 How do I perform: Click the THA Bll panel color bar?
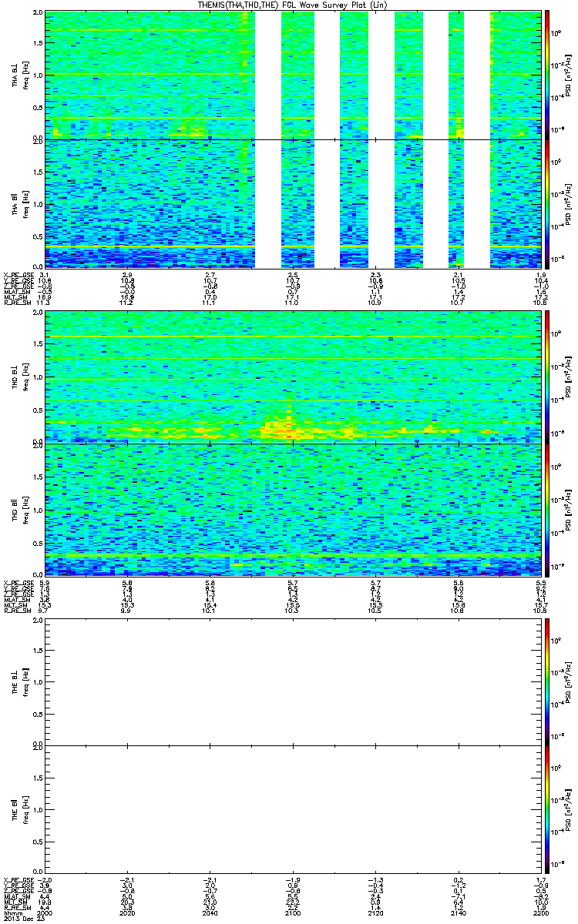pyautogui.click(x=546, y=204)
